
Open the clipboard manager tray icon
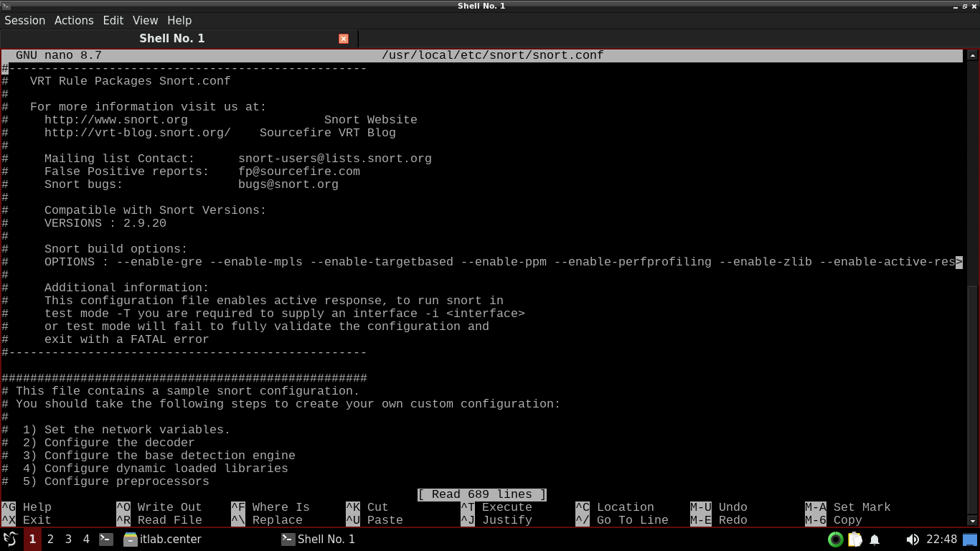855,539
